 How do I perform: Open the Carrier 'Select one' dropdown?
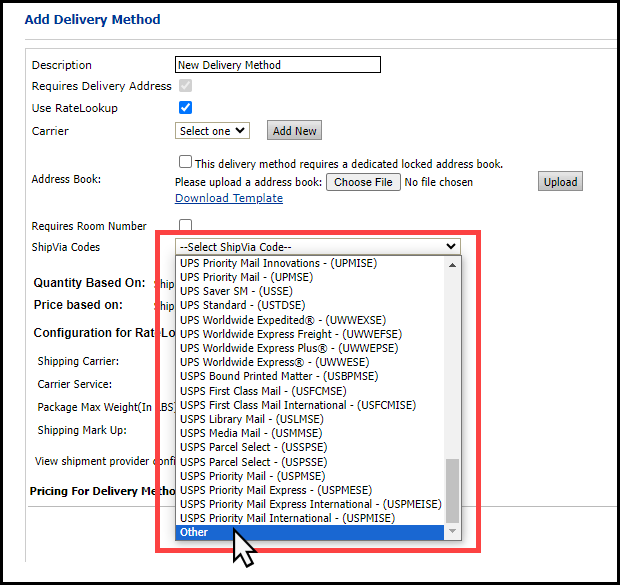pos(212,131)
